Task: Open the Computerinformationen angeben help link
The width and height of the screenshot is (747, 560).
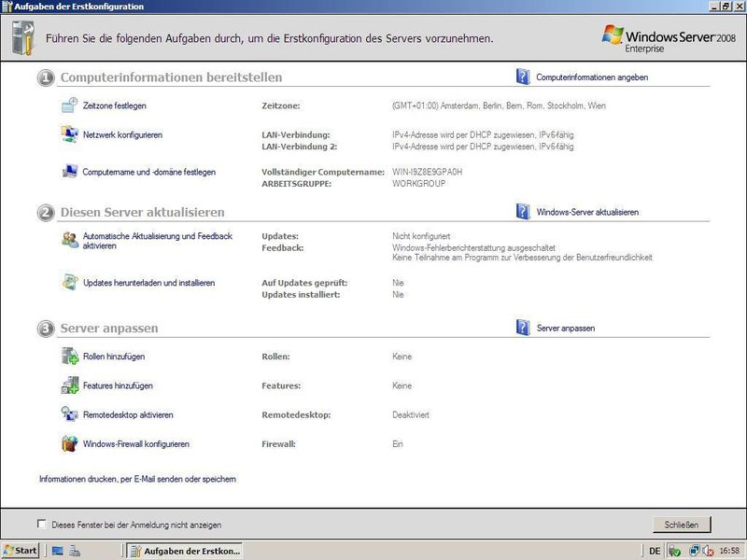Action: click(591, 77)
